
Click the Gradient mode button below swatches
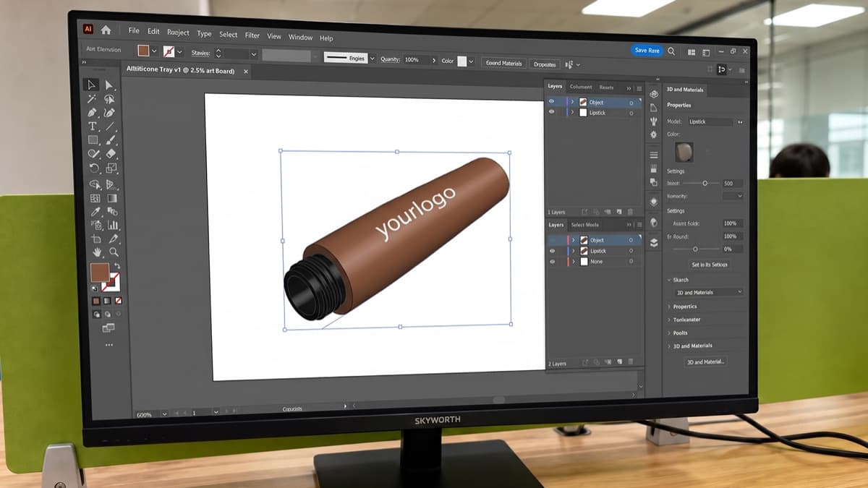107,301
